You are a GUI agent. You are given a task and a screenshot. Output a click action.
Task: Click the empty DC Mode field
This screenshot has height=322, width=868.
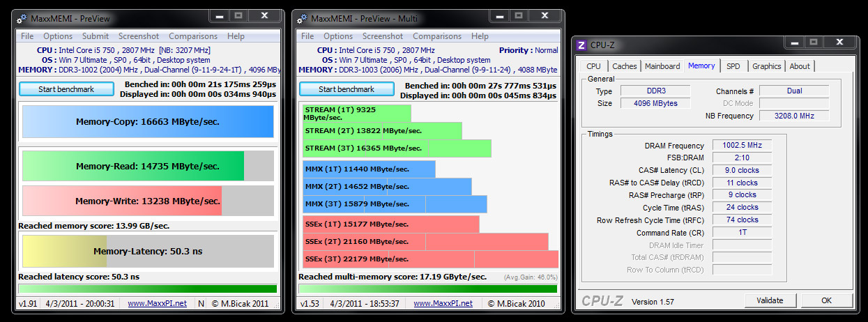coord(794,103)
